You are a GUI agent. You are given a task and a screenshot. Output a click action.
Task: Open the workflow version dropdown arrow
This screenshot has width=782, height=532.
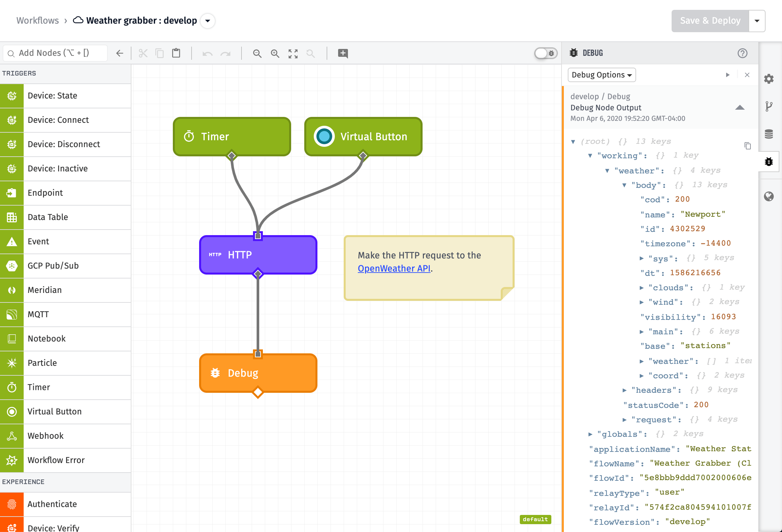[x=208, y=21]
